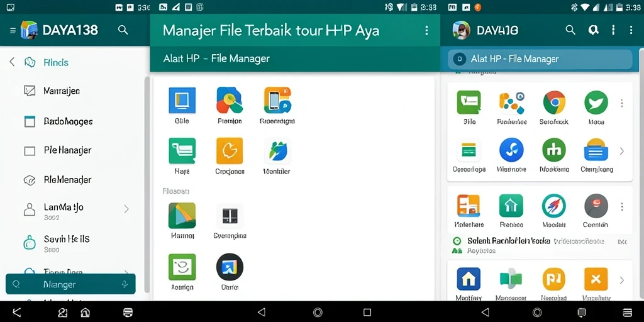Tap back triangle in right navigation bar

point(485,312)
